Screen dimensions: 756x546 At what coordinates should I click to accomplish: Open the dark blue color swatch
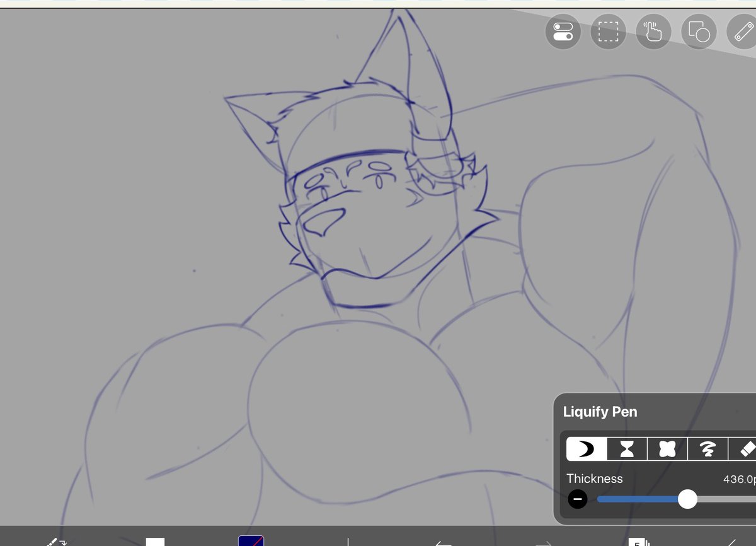click(251, 541)
